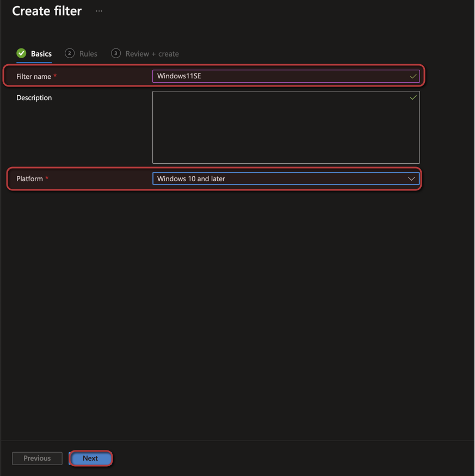This screenshot has height=476, width=475.
Task: Open the Review + create tab
Action: point(152,54)
